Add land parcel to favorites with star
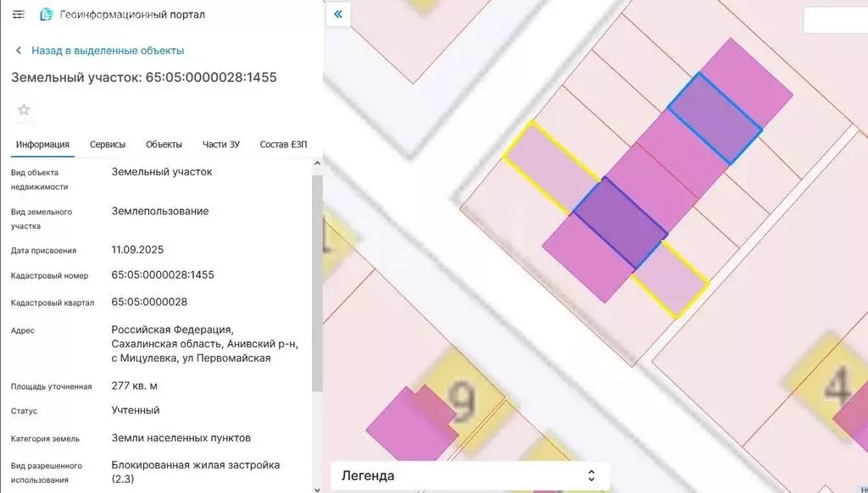Screen dimensions: 868x493 point(24,109)
